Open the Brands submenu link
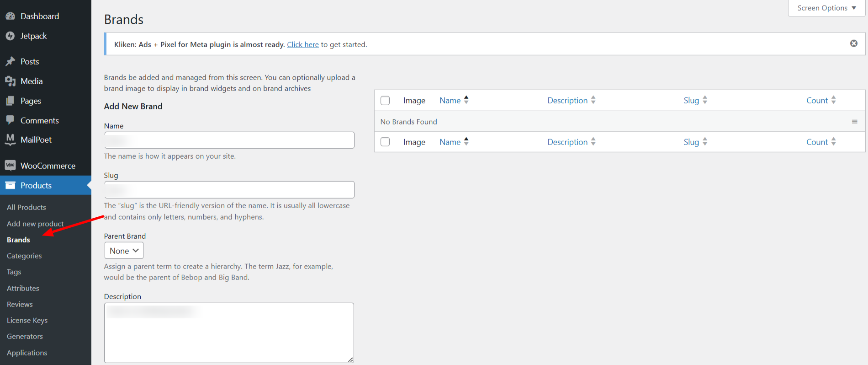 18,240
